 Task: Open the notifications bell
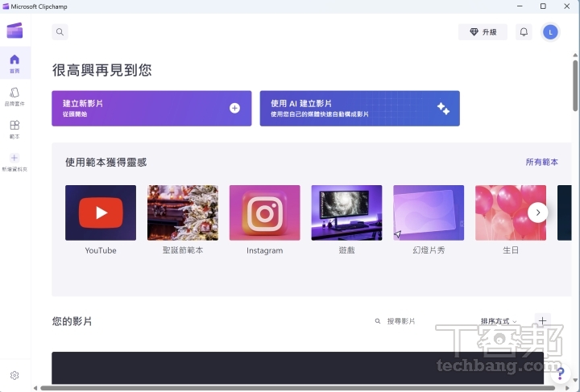tap(524, 32)
